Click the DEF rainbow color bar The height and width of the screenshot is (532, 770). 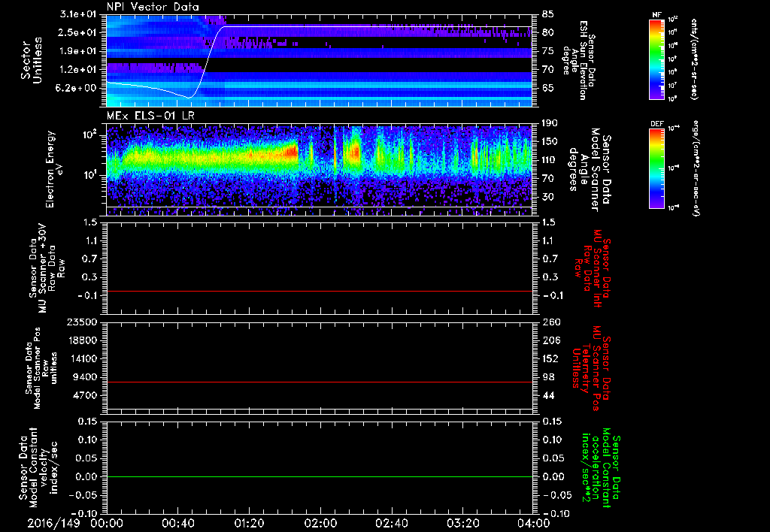(656, 168)
